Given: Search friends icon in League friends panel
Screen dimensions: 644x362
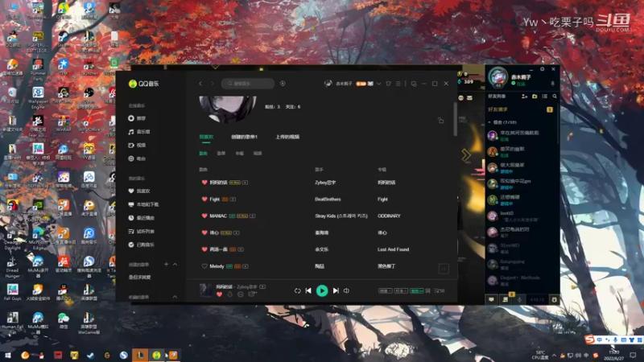Looking at the screenshot, I should 555,96.
